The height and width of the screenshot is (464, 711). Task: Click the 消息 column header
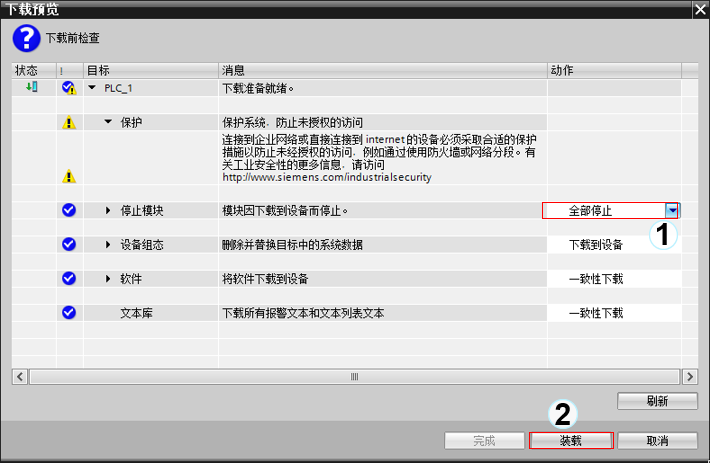click(380, 71)
